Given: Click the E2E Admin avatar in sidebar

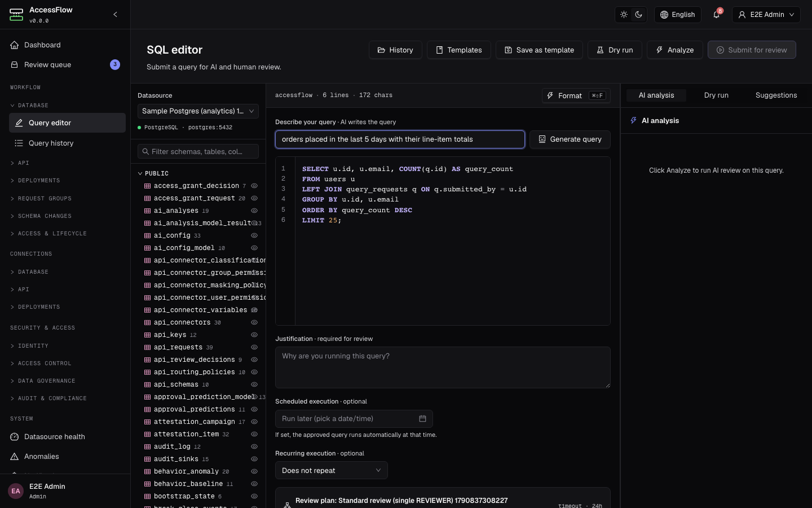Looking at the screenshot, I should coord(16,491).
